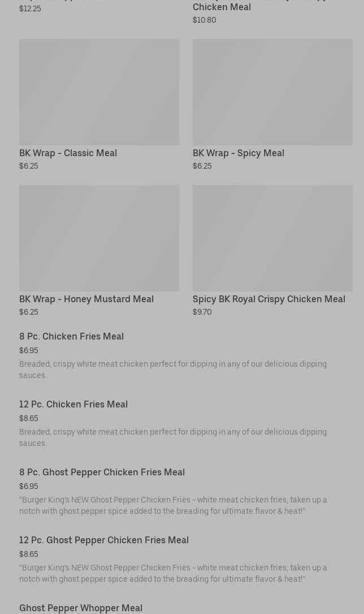Select 12 Pc. Ghost Pepper Chicken Fries Meal
The width and height of the screenshot is (364, 614).
pyautogui.click(x=104, y=540)
